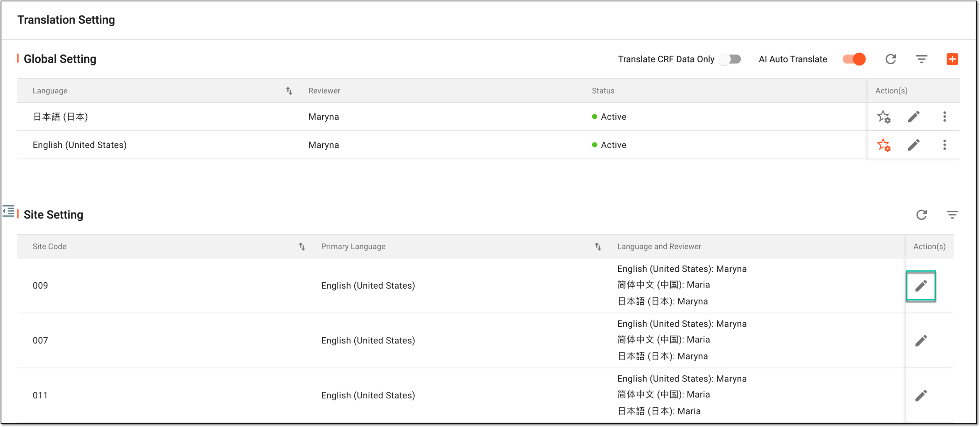This screenshot has width=980, height=427.
Task: Click the Site Code column header
Action: (x=49, y=247)
